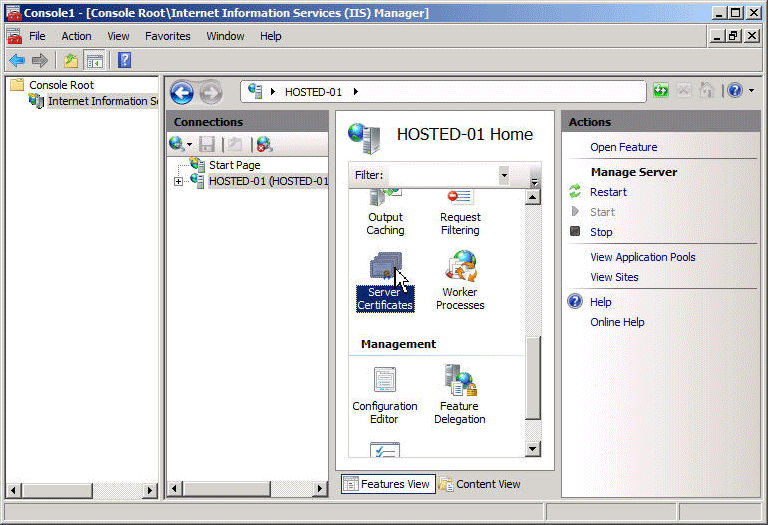Open the File menu
Image resolution: width=768 pixels, height=525 pixels.
(37, 36)
